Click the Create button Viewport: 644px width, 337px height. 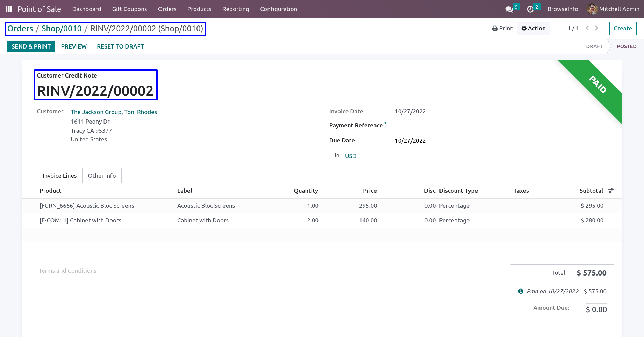[x=623, y=28]
